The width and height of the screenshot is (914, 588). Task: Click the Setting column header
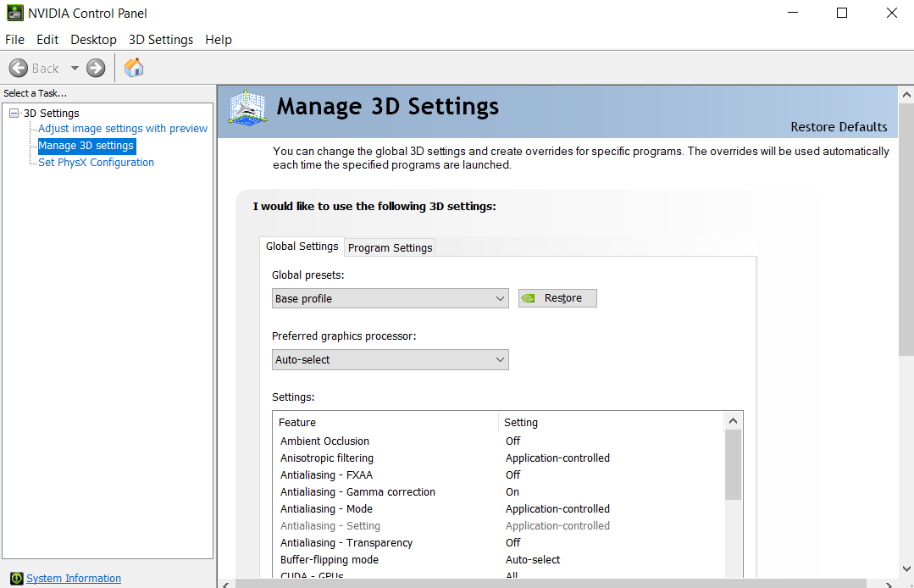[x=611, y=423]
